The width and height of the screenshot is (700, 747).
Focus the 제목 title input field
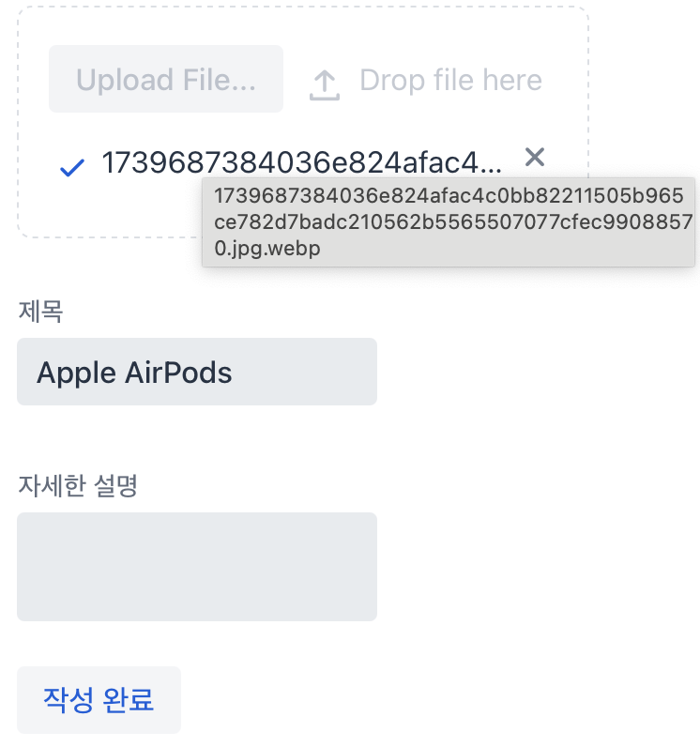[x=197, y=372]
